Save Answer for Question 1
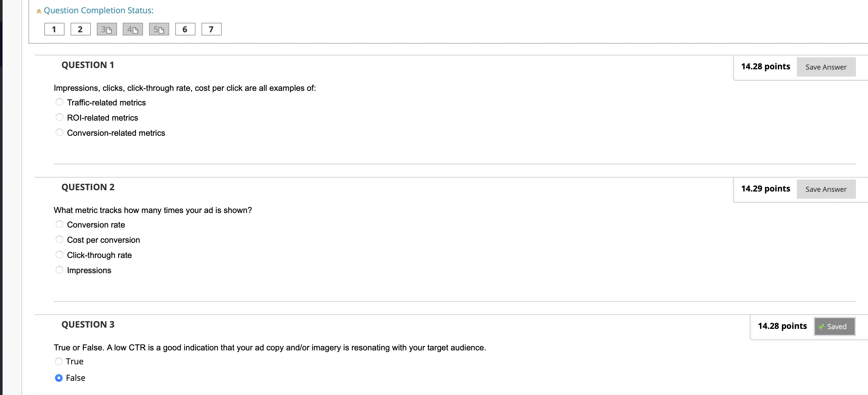 [826, 67]
